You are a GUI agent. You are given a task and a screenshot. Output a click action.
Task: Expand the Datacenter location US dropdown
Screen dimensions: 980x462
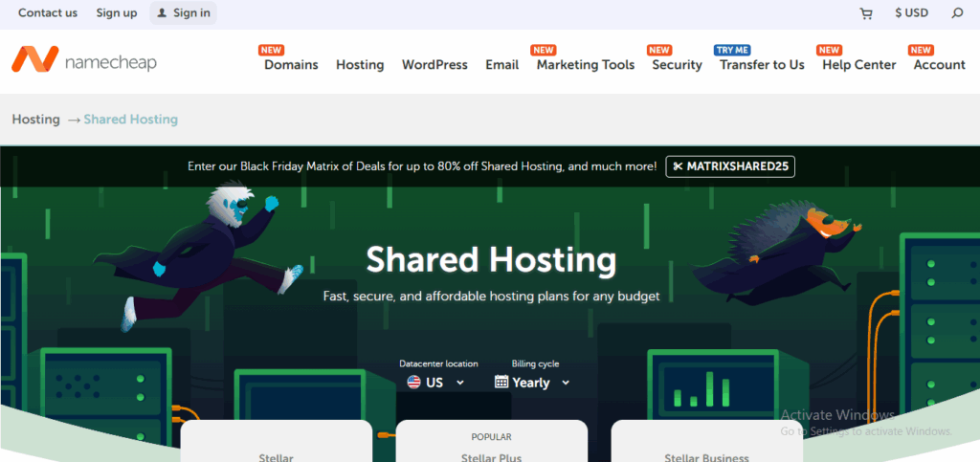pyautogui.click(x=435, y=382)
